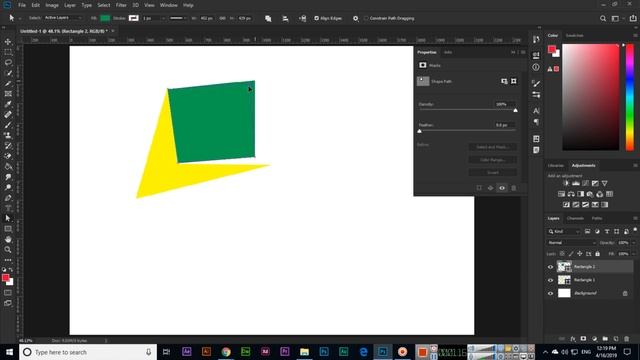640x360 pixels.
Task: Click add layer style fx icon
Action: pos(573,339)
